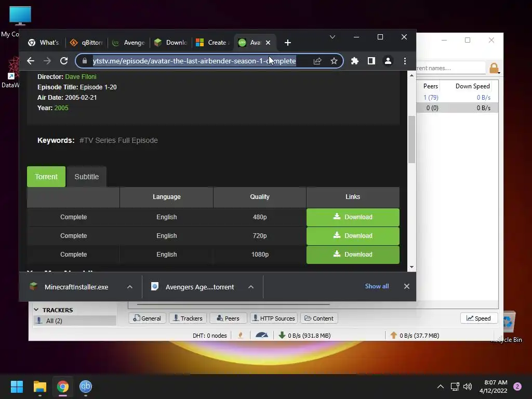The image size is (532, 399).
Task: Click the #TV Series Full Episode keyword
Action: point(118,140)
